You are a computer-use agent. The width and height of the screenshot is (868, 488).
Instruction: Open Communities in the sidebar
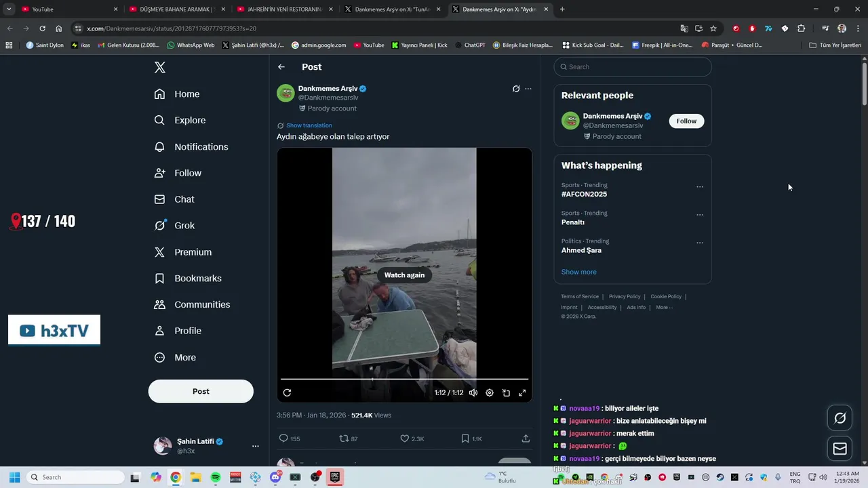pos(192,305)
